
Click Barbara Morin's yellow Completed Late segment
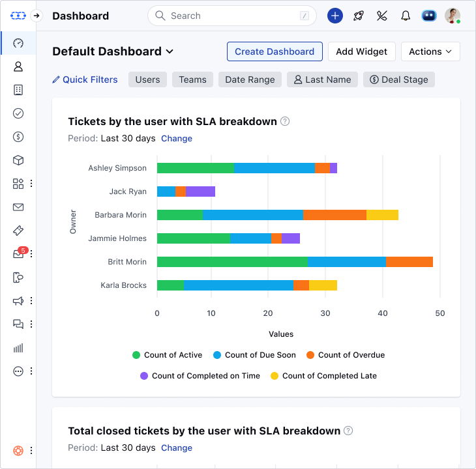coord(382,215)
